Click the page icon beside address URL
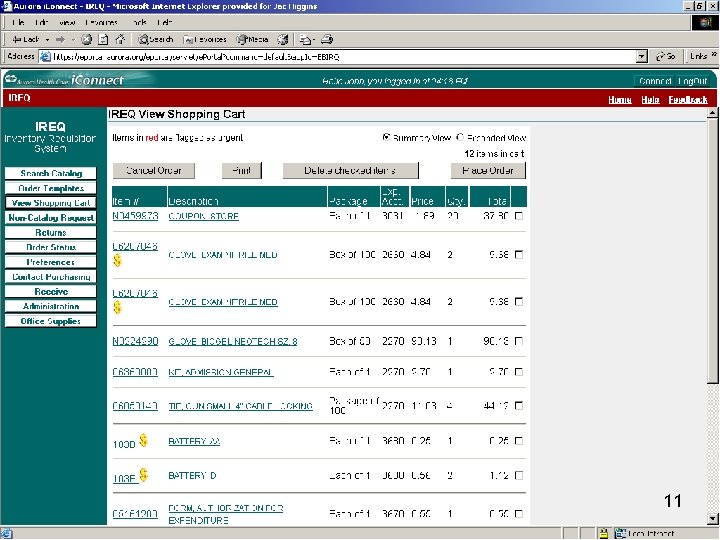The width and height of the screenshot is (720, 540). point(45,57)
